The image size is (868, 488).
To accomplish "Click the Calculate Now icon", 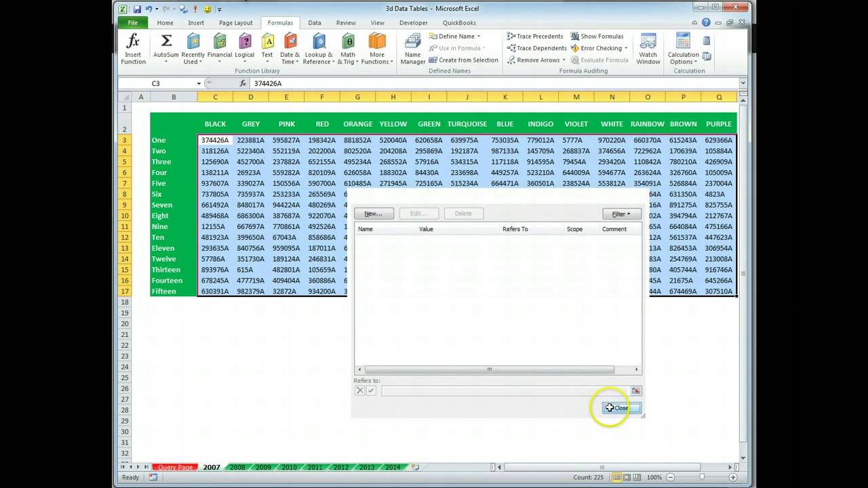I will (x=707, y=41).
